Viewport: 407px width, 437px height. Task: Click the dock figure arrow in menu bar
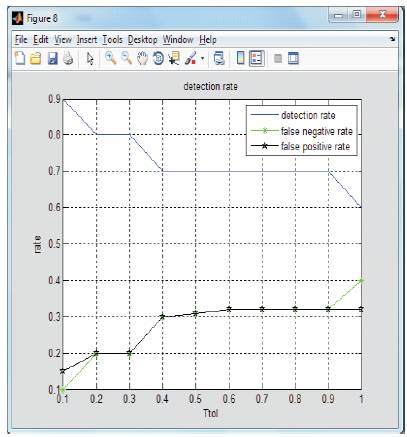point(392,39)
